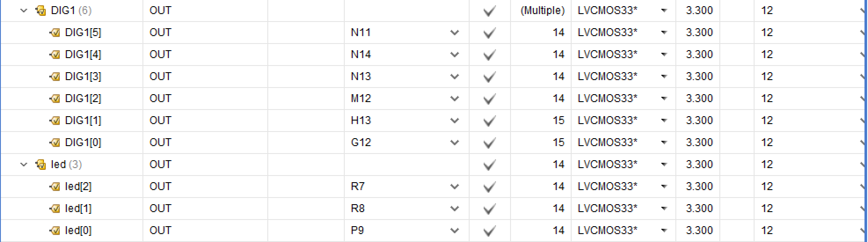Click the DIG1[5] port icon

55,33
